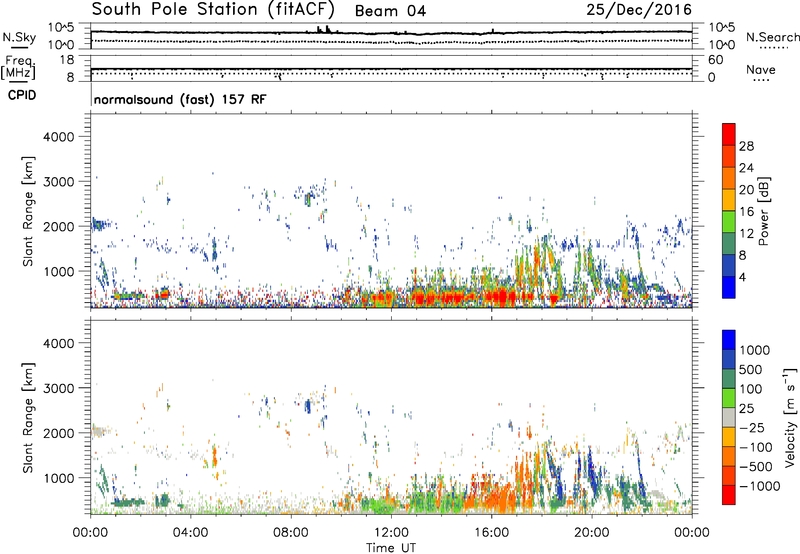The image size is (800, 554).
Task: Click the 'N.Search' legend label
Action: tap(773, 37)
